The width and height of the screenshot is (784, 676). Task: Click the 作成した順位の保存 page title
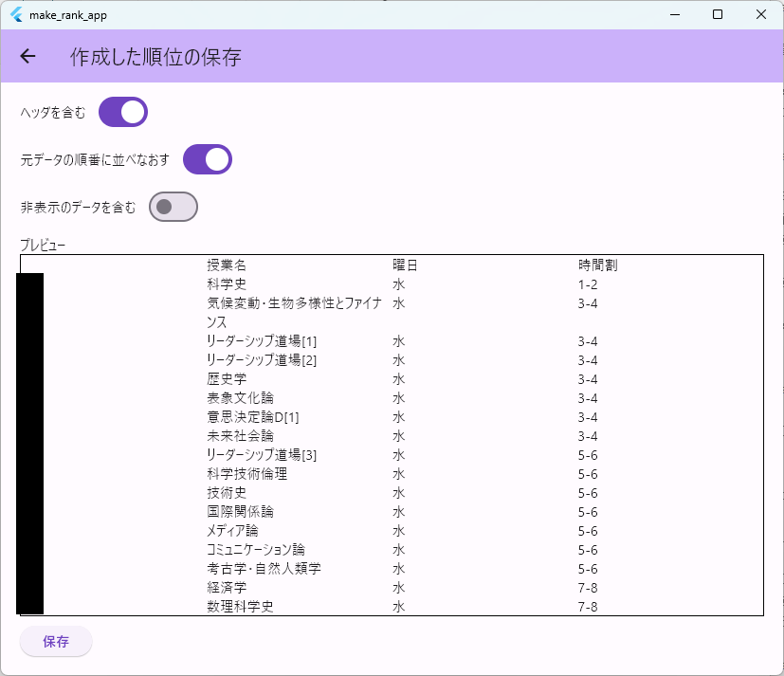(x=155, y=57)
